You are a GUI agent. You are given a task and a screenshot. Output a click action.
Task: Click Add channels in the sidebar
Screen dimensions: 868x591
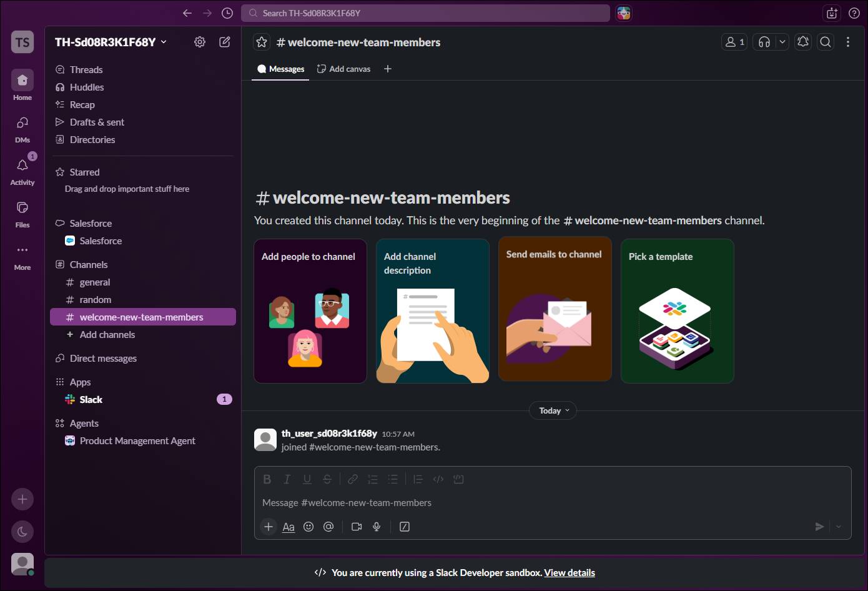click(x=143, y=334)
